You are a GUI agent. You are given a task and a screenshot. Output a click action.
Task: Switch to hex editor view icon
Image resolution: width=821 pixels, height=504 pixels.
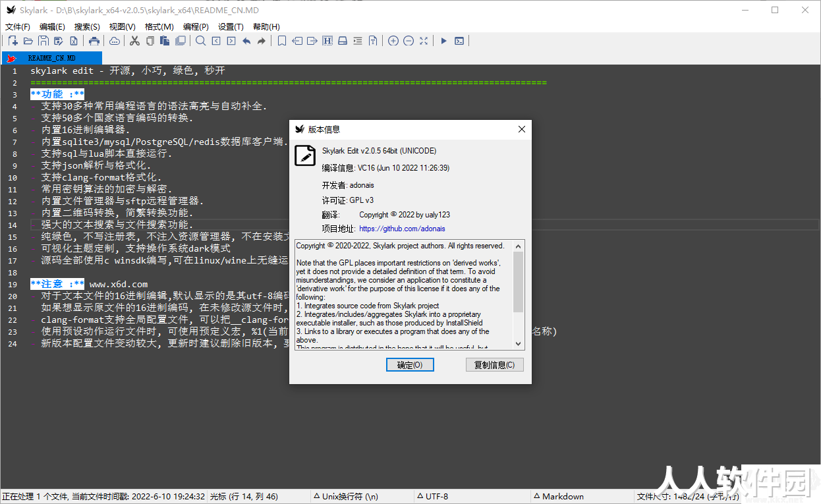[327, 41]
